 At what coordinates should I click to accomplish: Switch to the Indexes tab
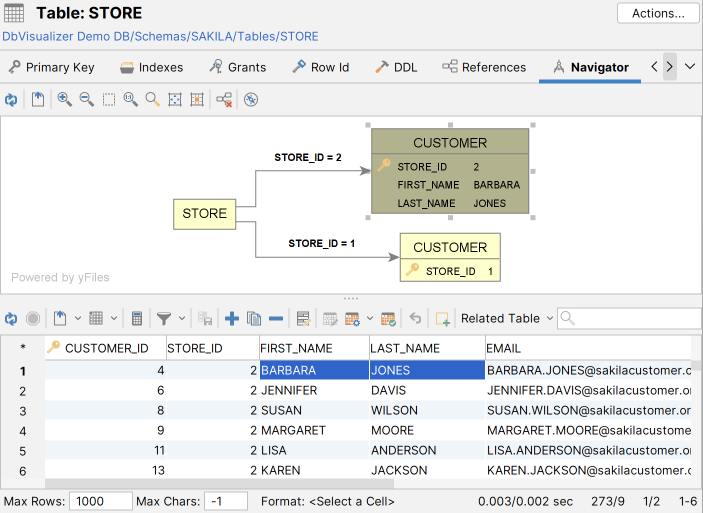[152, 67]
